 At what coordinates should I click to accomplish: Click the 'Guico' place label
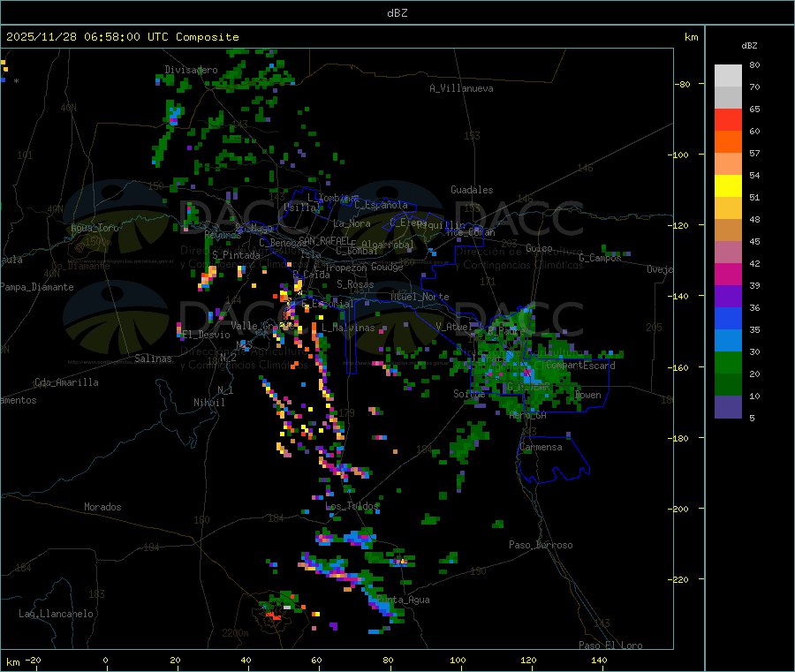point(539,248)
